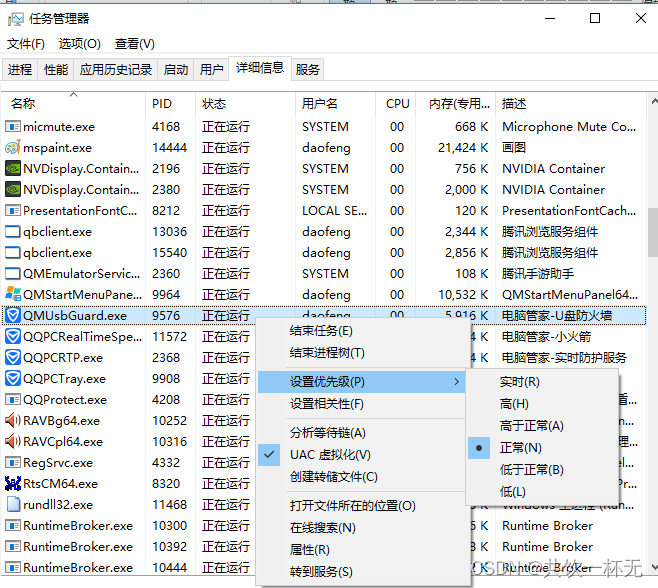Screen dimensions: 658x588
Task: Click RuntimeBroker.exe icon with PID 10392
Action: tap(13, 546)
